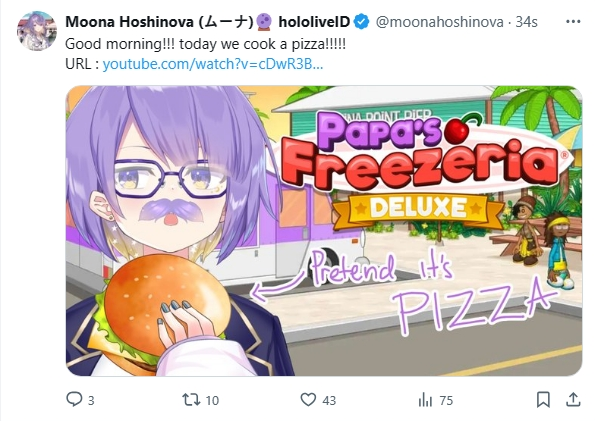Screen dimensions: 595x421
Task: Click the Good morning tweet text
Action: (x=205, y=44)
